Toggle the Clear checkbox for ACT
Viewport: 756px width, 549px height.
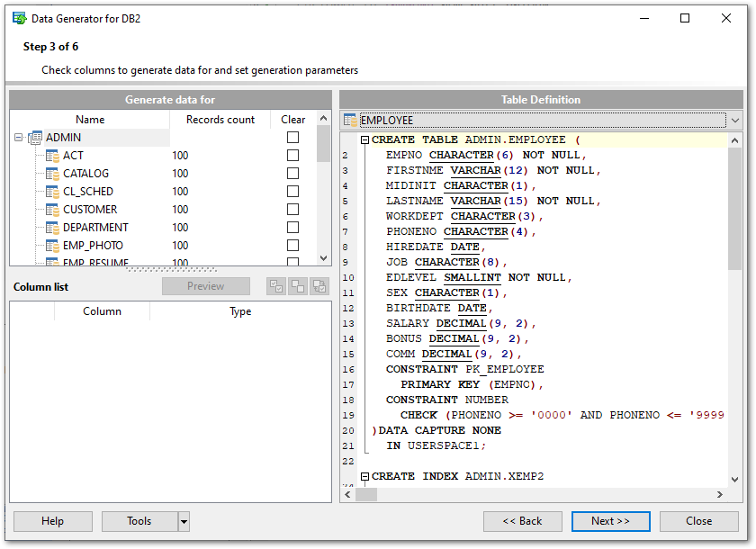(x=292, y=155)
